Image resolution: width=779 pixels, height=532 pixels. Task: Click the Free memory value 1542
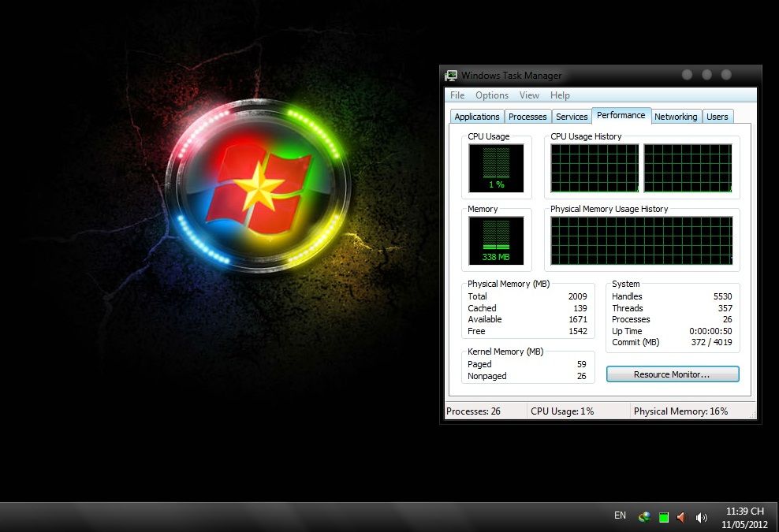point(578,331)
